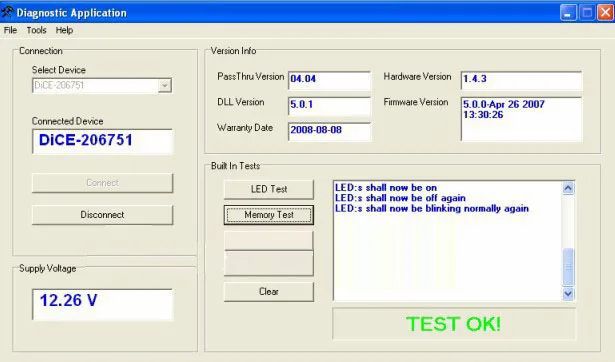Image resolution: width=615 pixels, height=362 pixels.
Task: Click the scroll down arrow in test log
Action: click(568, 293)
